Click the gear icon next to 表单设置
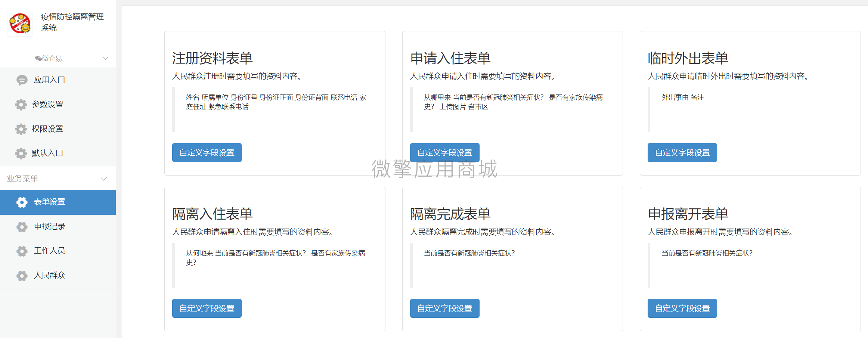The height and width of the screenshot is (338, 868). [x=22, y=202]
